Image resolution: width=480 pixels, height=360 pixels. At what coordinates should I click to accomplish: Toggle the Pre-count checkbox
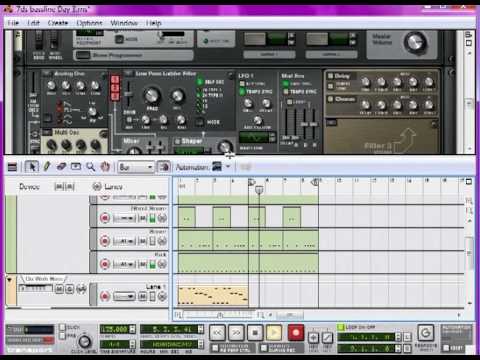point(62,336)
